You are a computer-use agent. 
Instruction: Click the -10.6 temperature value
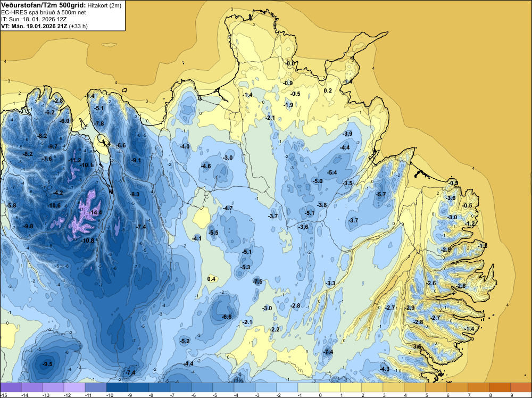[54, 205]
